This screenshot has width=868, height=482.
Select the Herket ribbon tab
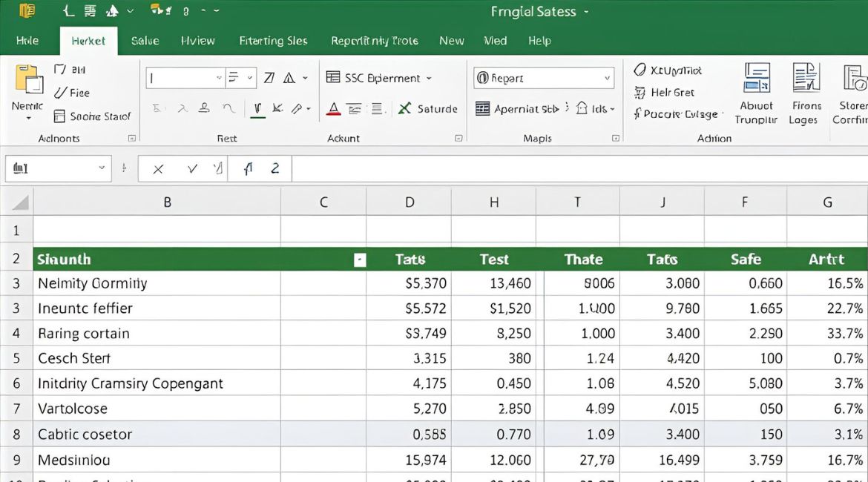pyautogui.click(x=88, y=40)
